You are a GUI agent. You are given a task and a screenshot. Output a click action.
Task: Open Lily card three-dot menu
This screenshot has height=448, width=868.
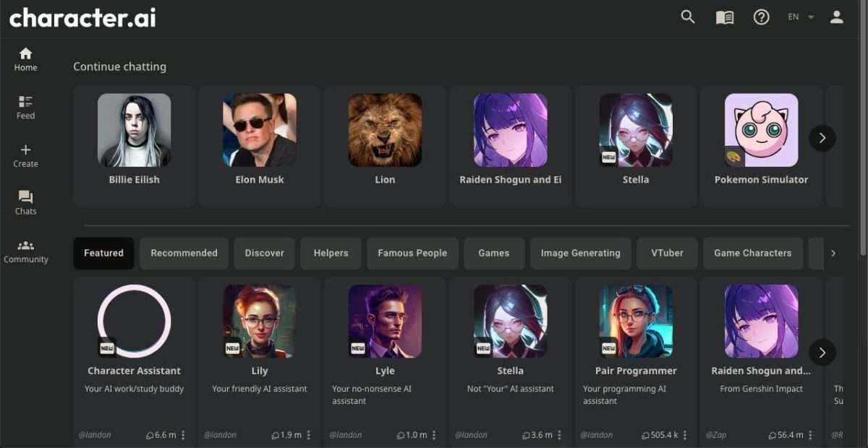tap(309, 435)
